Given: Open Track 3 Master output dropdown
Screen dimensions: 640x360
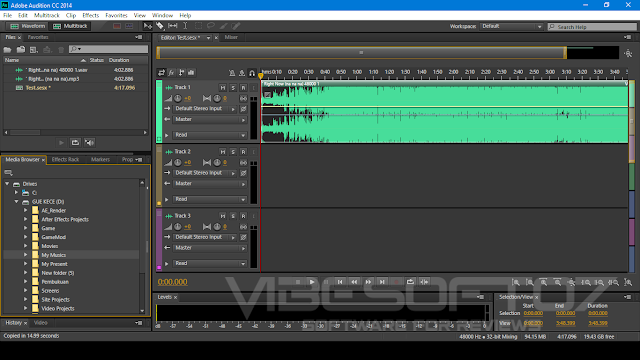Looking at the screenshot, I should pos(210,248).
